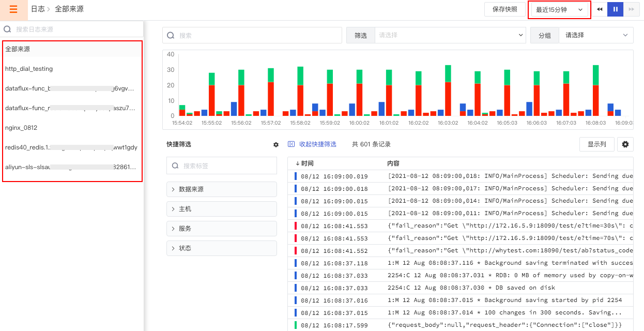Open the 分组 grouping dropdown
Viewport: 644px width, 331px height.
pos(596,35)
